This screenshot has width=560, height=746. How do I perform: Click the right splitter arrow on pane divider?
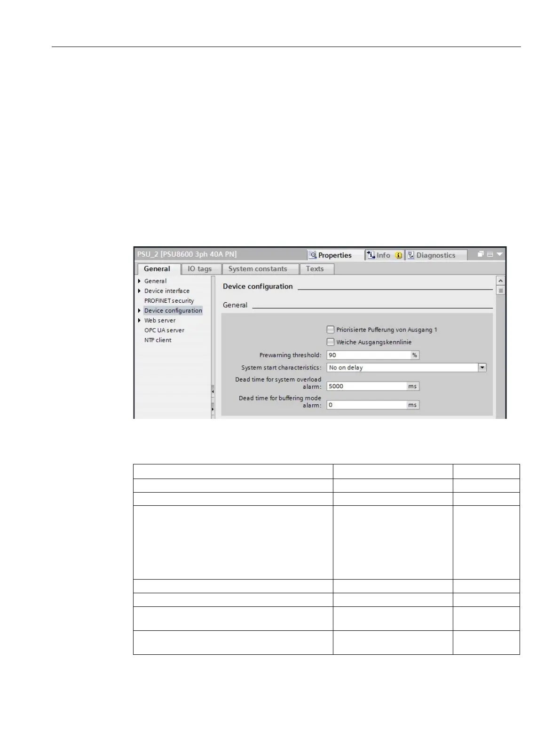pos(213,409)
